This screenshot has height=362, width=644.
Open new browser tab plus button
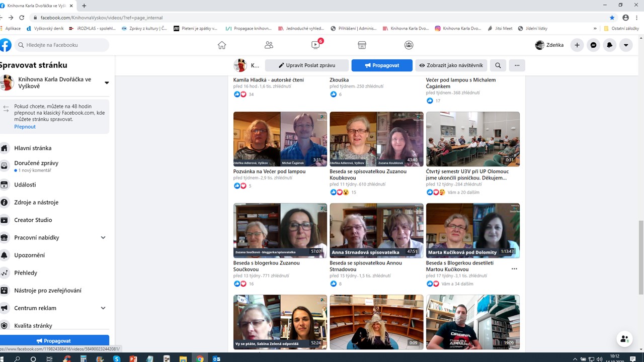click(84, 6)
